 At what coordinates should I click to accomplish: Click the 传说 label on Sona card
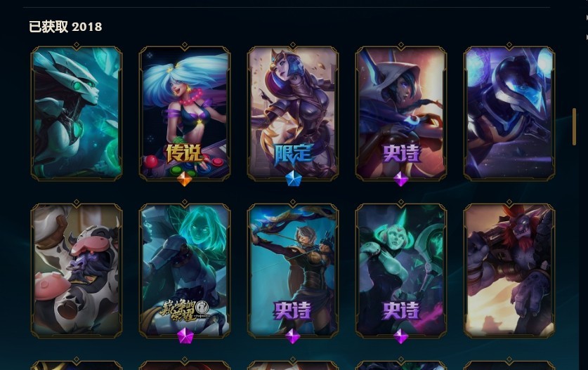point(185,153)
